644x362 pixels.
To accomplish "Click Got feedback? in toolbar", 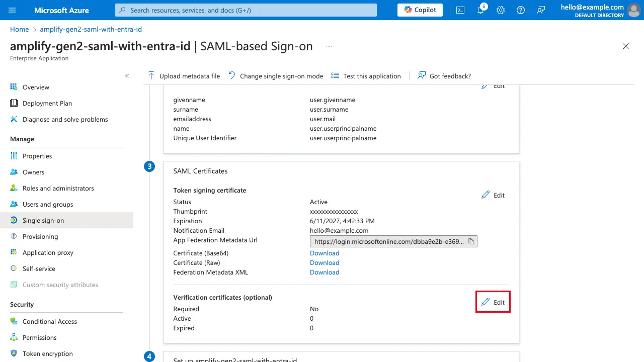I will [x=444, y=76].
